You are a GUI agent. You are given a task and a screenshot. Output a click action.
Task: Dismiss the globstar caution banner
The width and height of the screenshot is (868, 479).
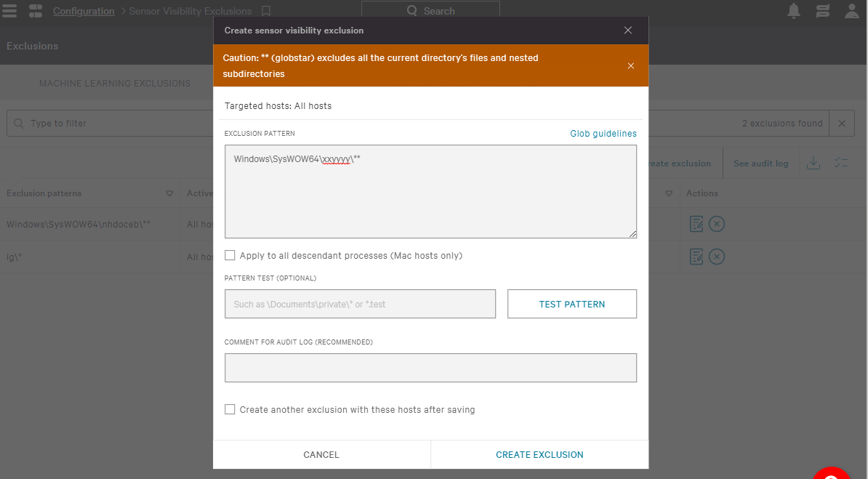point(630,66)
